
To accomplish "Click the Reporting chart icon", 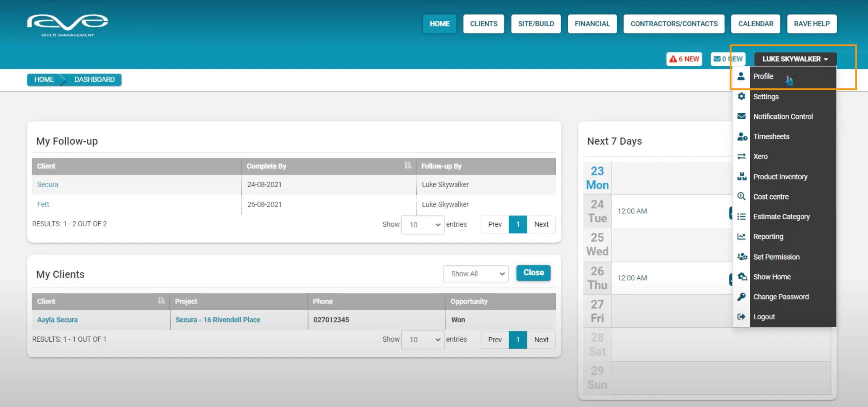I will click(741, 237).
